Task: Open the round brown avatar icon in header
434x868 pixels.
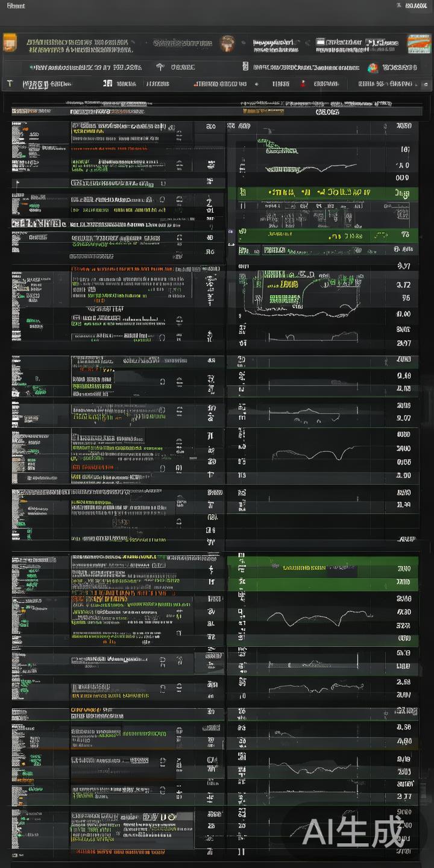Action: [227, 43]
